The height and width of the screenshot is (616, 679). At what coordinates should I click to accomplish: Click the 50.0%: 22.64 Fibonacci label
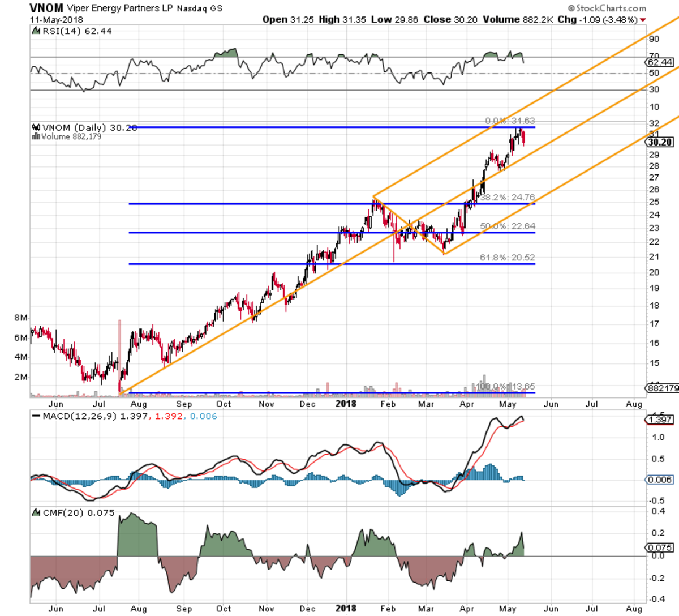coord(508,226)
